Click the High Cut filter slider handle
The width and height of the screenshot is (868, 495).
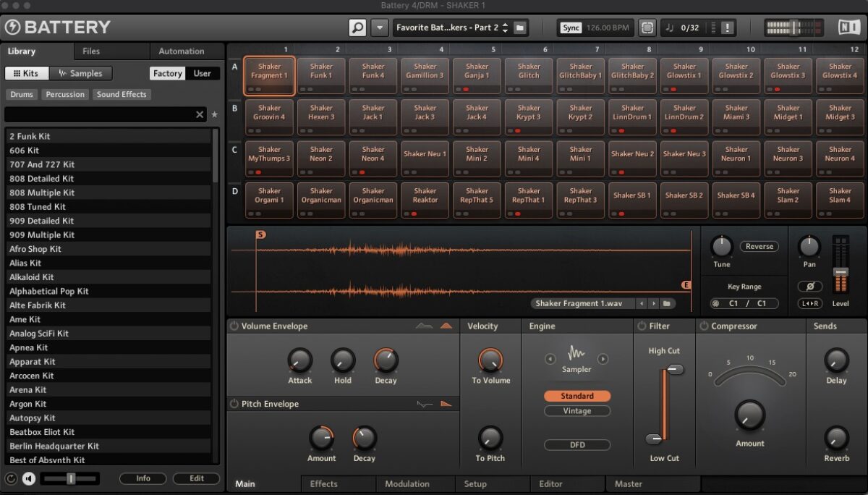[675, 370]
